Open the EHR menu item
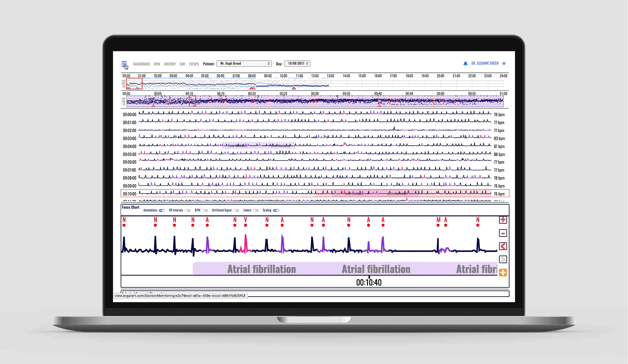The width and height of the screenshot is (628, 364). 182,64
